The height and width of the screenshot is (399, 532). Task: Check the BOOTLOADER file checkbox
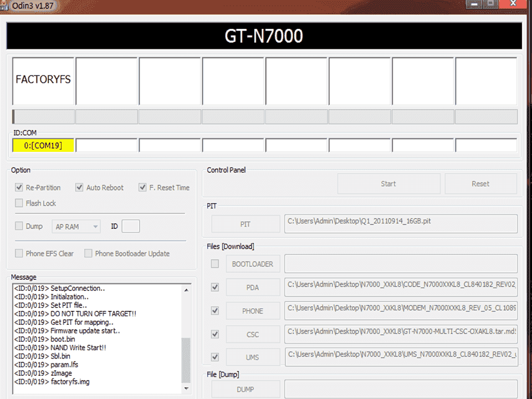(215, 264)
